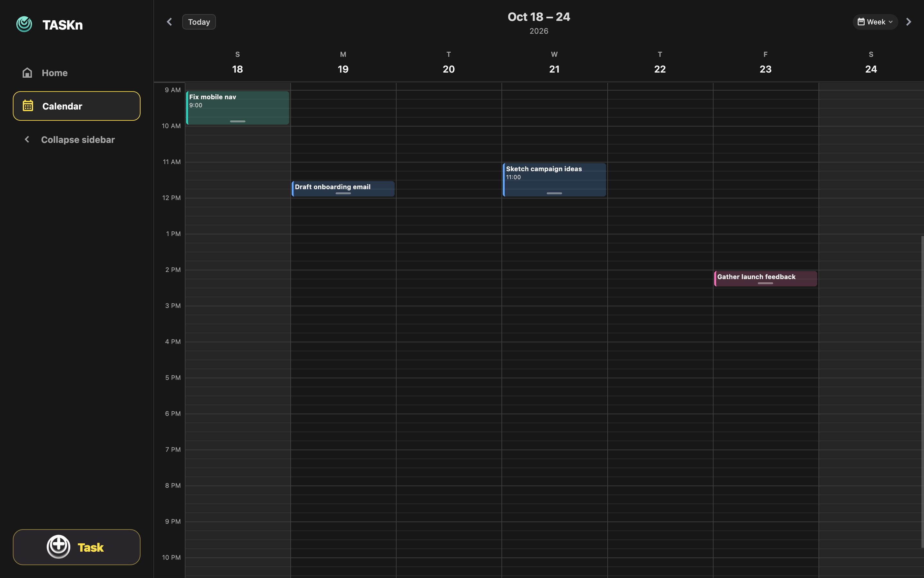
Task: Click the yellow Calendar icon
Action: coord(28,106)
